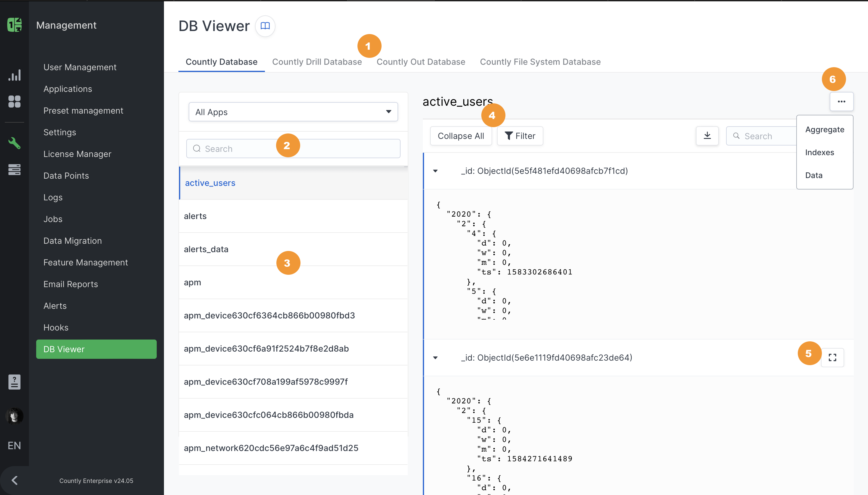
Task: Choose Indexes from the options menu
Action: (x=825, y=152)
